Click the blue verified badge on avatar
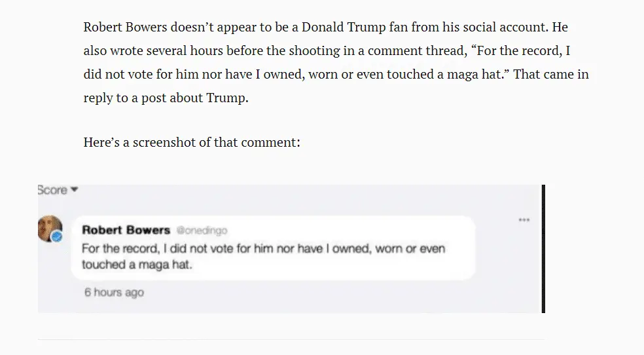The image size is (644, 355). pyautogui.click(x=57, y=236)
